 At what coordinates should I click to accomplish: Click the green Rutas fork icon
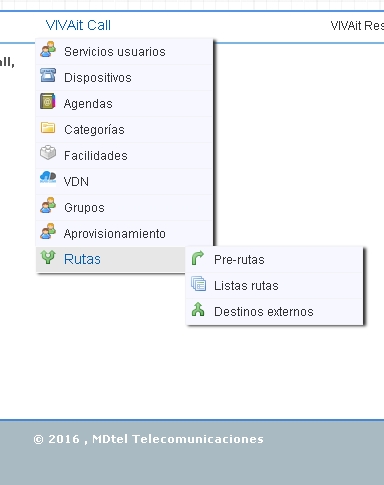coord(48,257)
